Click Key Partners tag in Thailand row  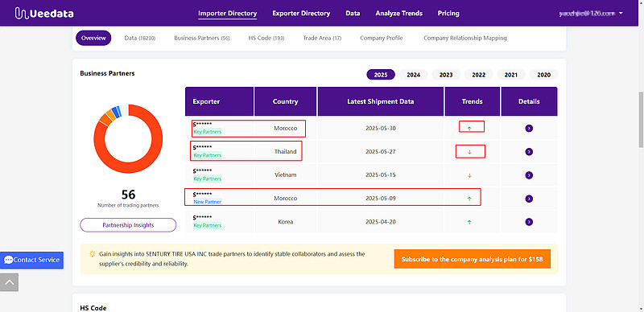208,155
